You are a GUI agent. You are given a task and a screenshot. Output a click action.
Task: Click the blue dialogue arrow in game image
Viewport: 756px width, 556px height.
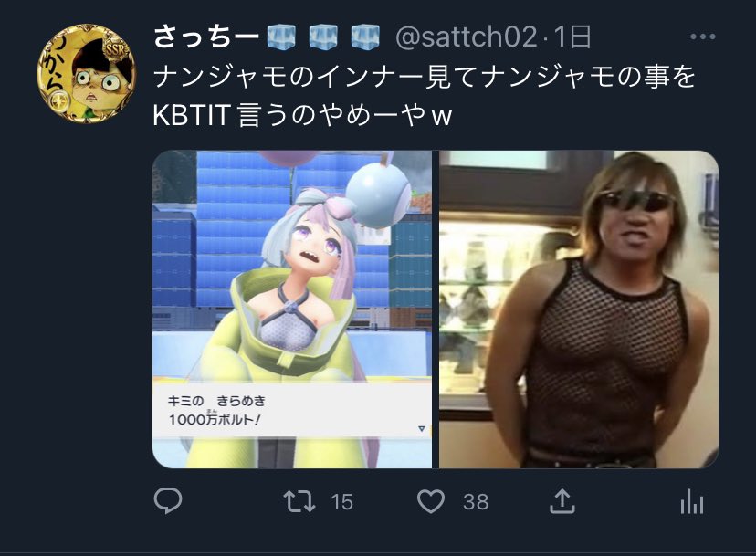[422, 428]
